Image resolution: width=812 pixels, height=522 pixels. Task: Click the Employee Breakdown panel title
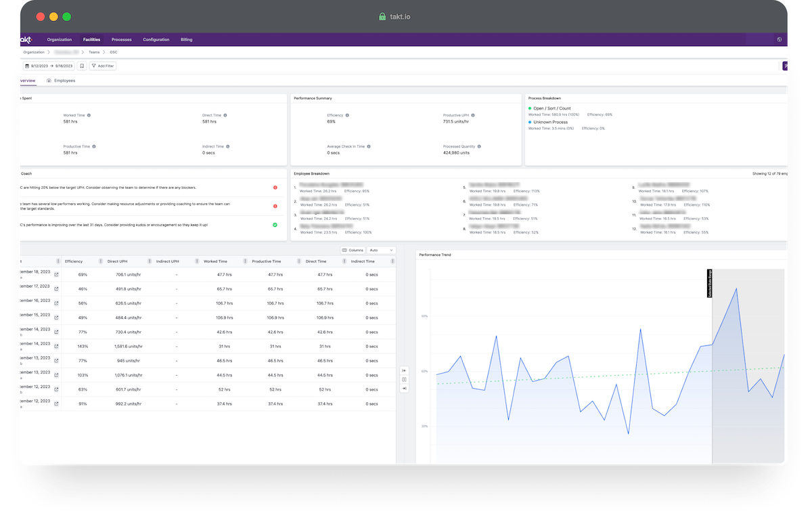(x=312, y=173)
